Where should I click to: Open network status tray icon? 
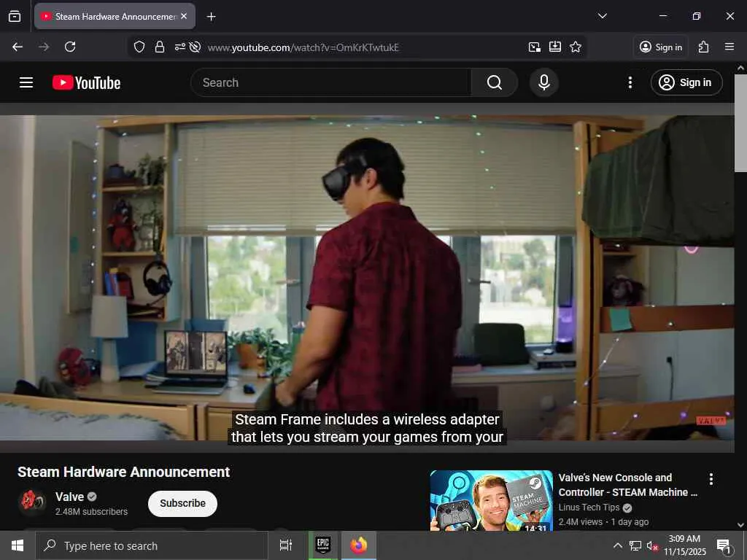coord(635,545)
